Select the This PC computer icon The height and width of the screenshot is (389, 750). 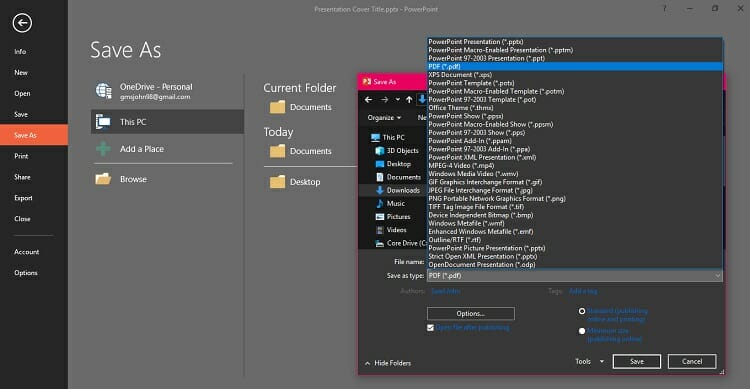tap(103, 122)
